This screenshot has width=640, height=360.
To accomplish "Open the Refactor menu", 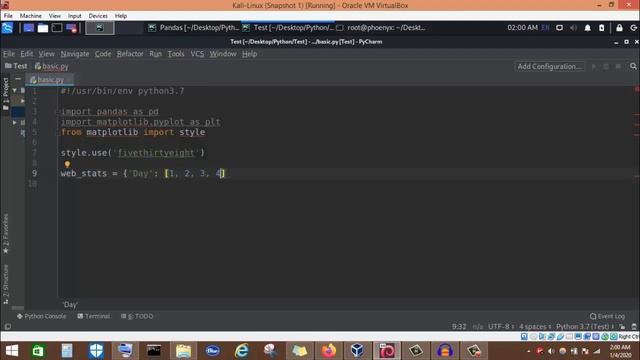I will click(x=130, y=54).
